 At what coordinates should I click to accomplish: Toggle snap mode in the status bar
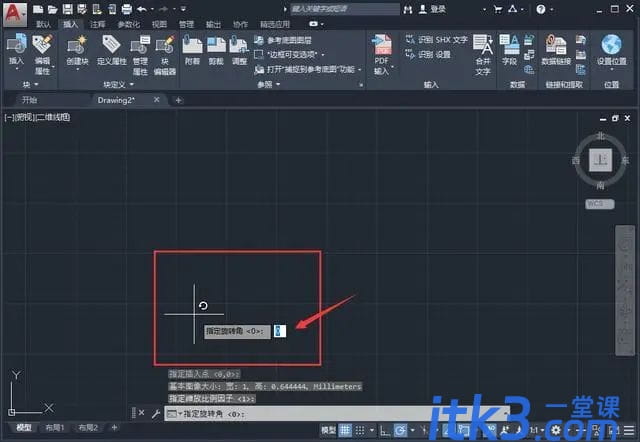tap(360, 430)
